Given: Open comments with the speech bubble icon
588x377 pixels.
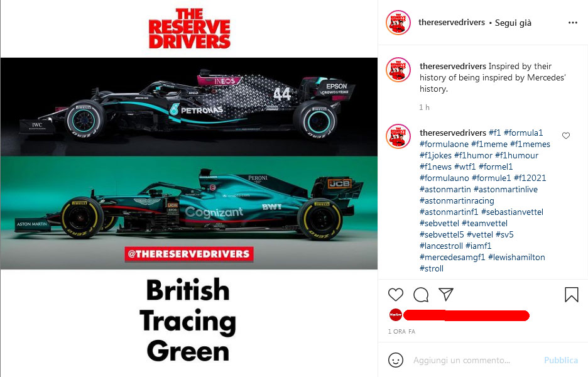Looking at the screenshot, I should (421, 295).
